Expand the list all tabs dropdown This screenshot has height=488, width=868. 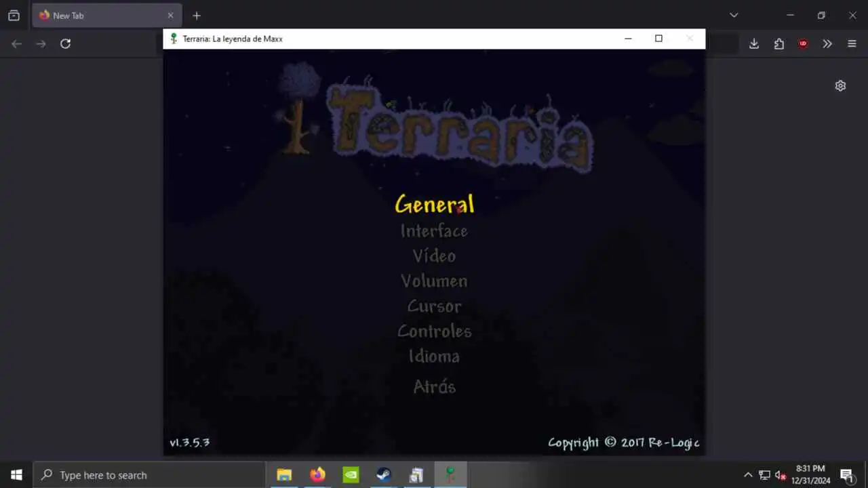tap(734, 16)
